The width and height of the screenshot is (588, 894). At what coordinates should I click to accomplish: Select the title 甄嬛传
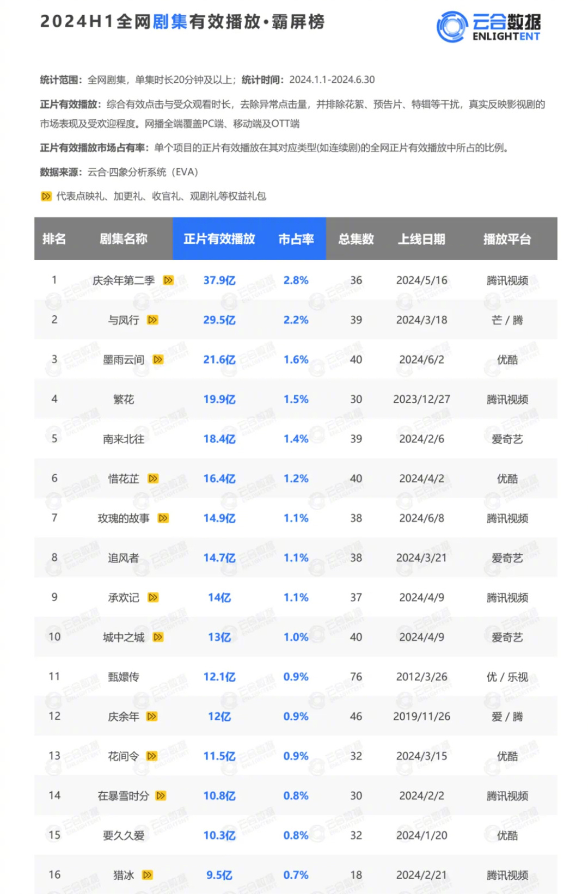[x=124, y=677]
